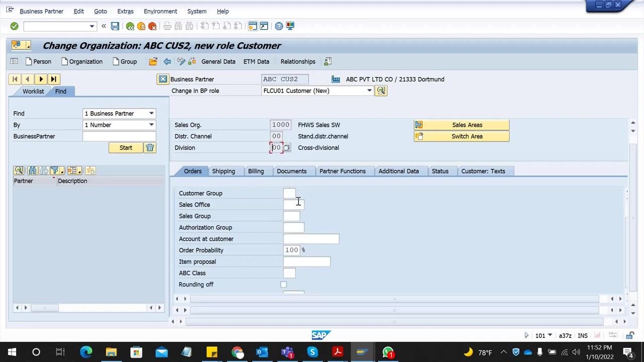The image size is (644, 362).
Task: Click the Open BP folder icon
Action: coord(153,61)
